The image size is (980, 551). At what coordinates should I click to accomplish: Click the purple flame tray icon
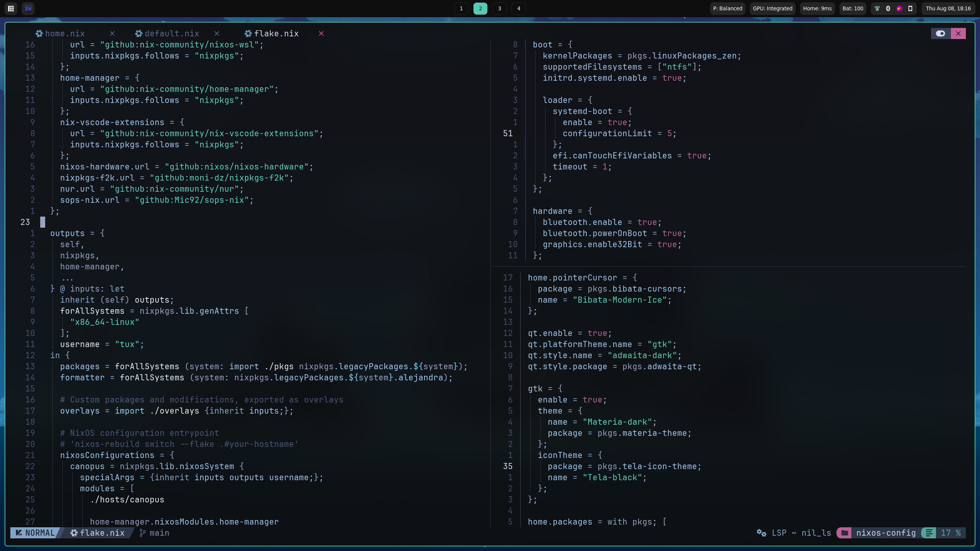899,8
